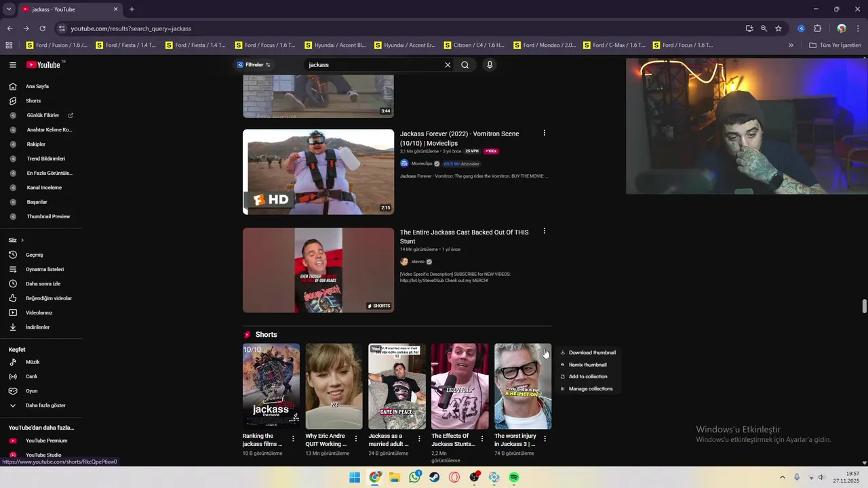Open the tab search dropdown arrow
Viewport: 868px width, 488px height.
click(9, 9)
